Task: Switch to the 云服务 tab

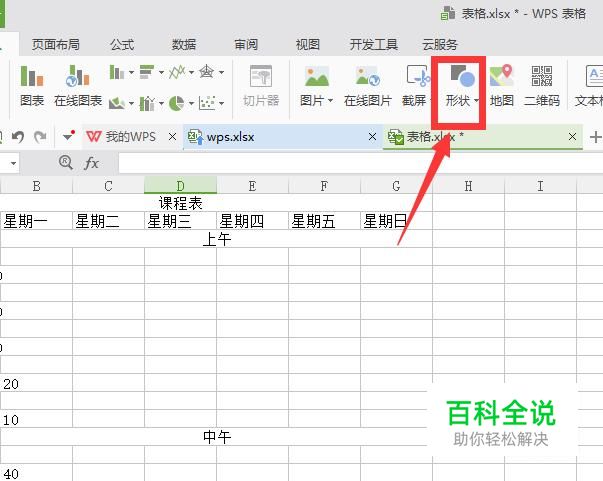Action: pos(440,45)
